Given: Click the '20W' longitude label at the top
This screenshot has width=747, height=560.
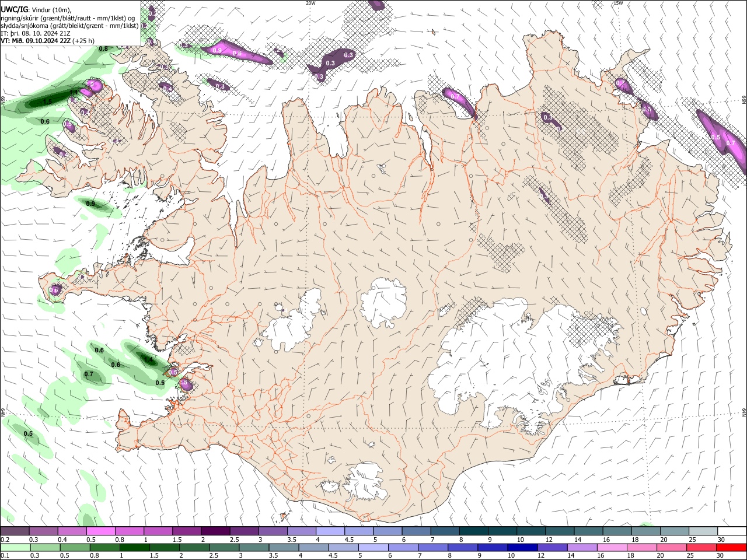Looking at the screenshot, I should click(310, 3).
